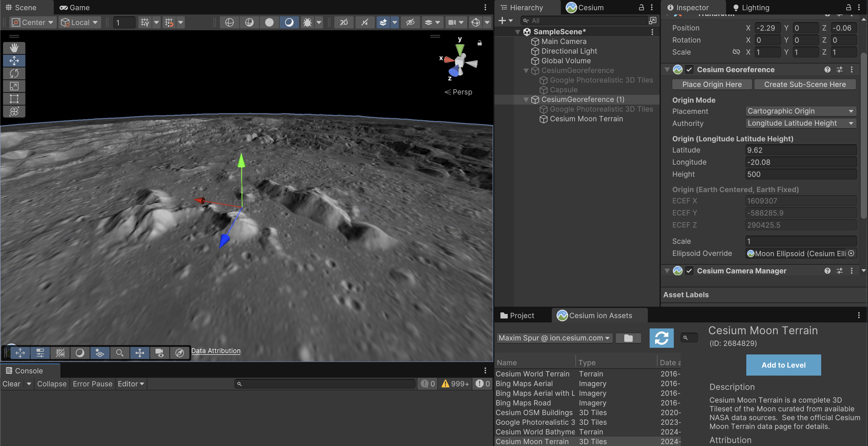Open the Center pivot mode dropdown

[x=33, y=23]
